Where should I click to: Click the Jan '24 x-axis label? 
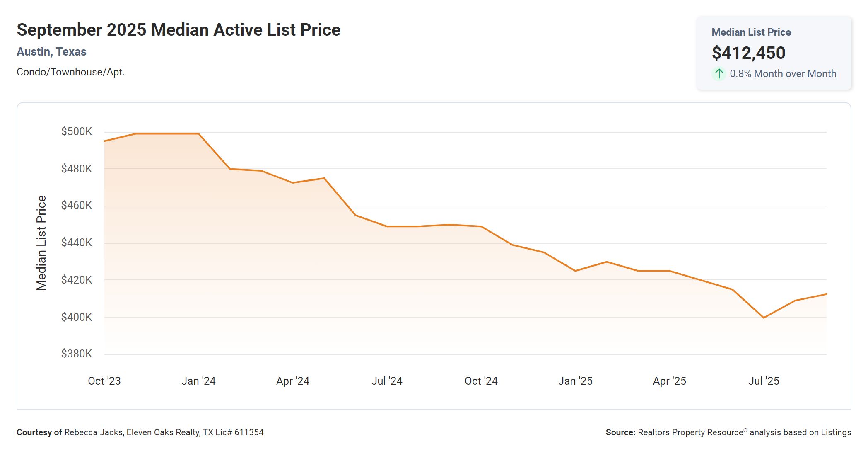click(x=198, y=381)
